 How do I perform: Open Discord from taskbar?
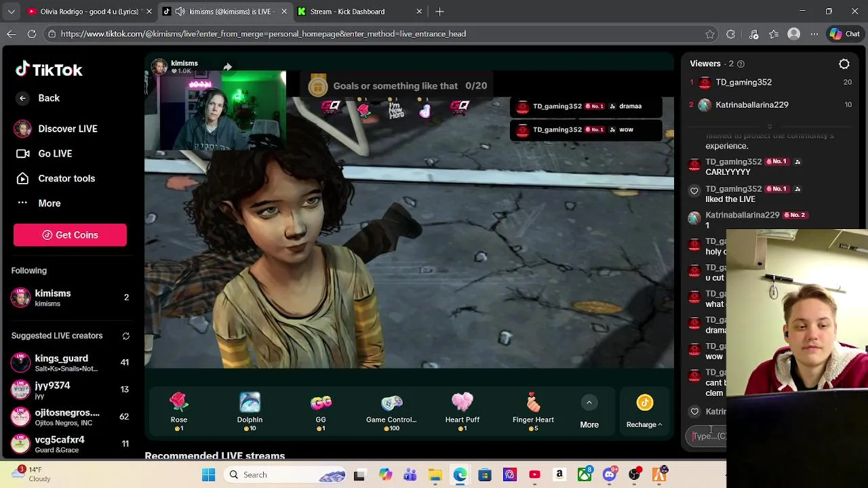609,475
